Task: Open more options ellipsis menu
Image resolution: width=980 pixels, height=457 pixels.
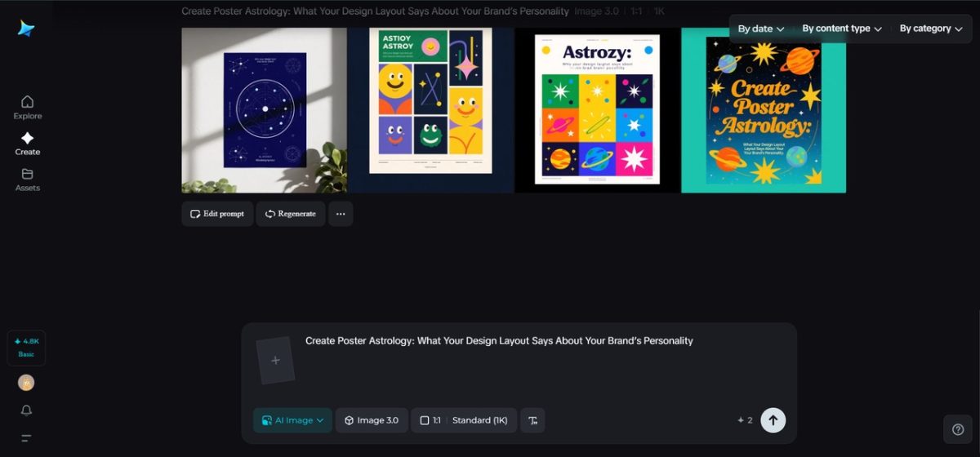Action: coord(341,214)
